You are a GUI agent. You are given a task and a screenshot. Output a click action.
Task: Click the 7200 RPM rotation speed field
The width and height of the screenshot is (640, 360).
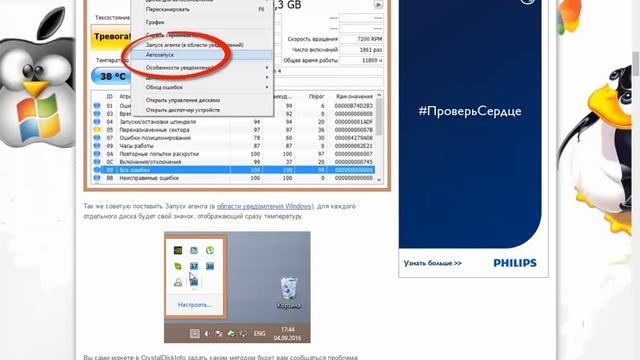click(x=361, y=39)
